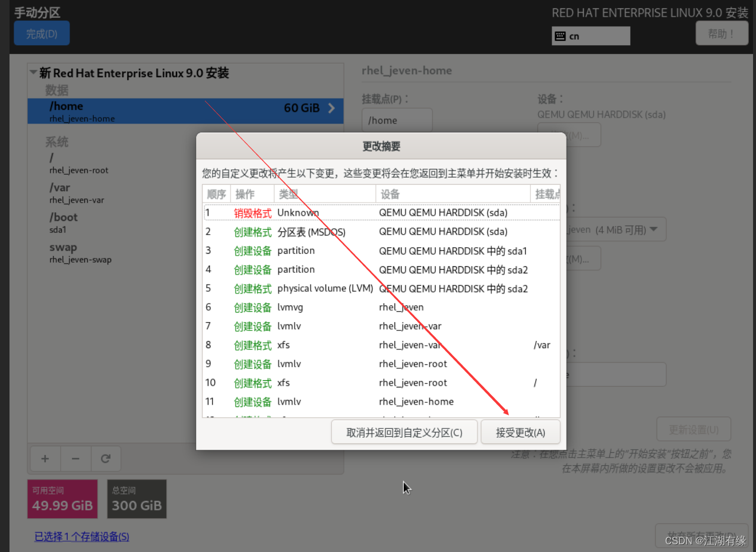The width and height of the screenshot is (756, 552).
Task: Click the + icon to add a mount point
Action: (x=45, y=458)
